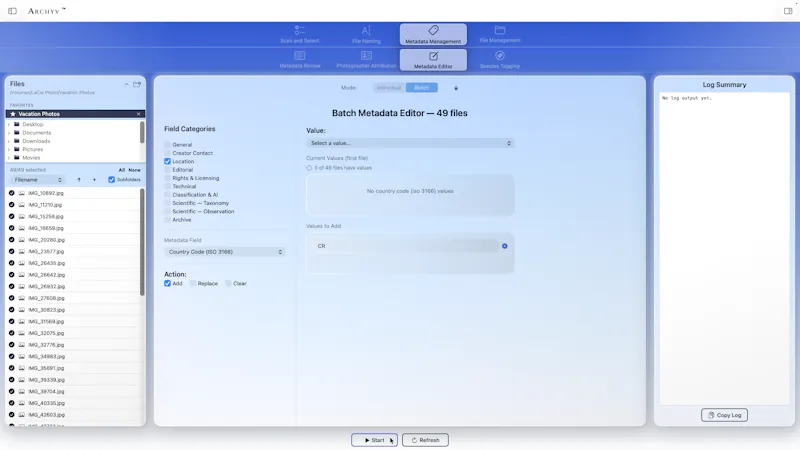Open the Select a value dropdown
800x450 pixels.
[410, 143]
